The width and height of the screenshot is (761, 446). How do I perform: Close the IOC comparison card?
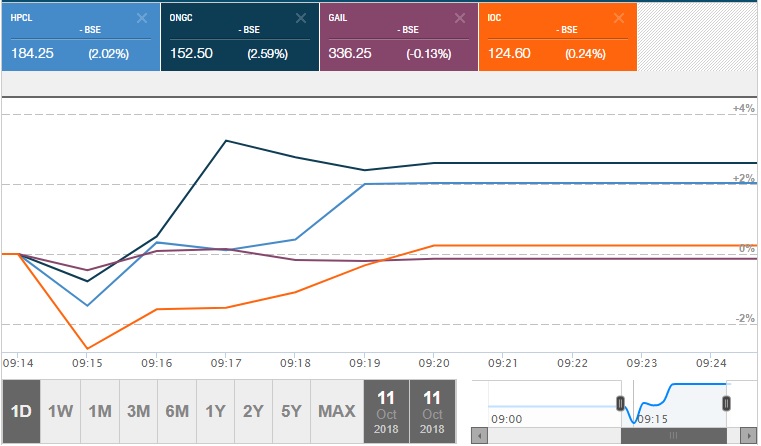[620, 18]
